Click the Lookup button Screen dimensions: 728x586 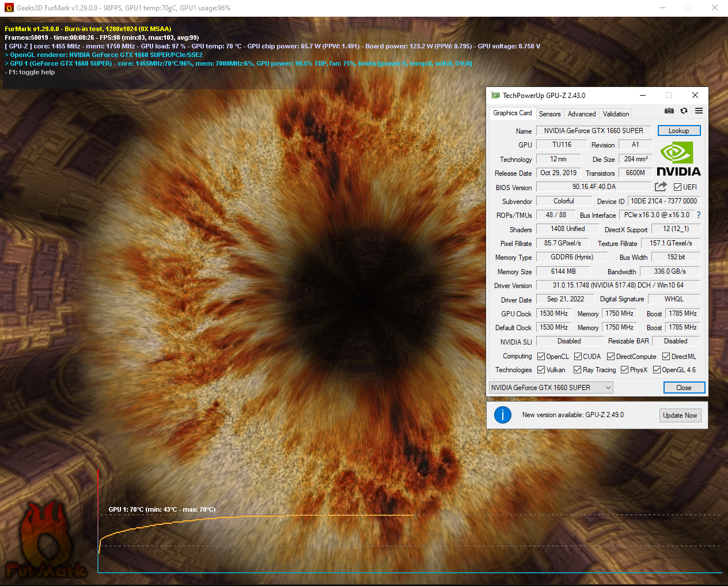tap(678, 131)
